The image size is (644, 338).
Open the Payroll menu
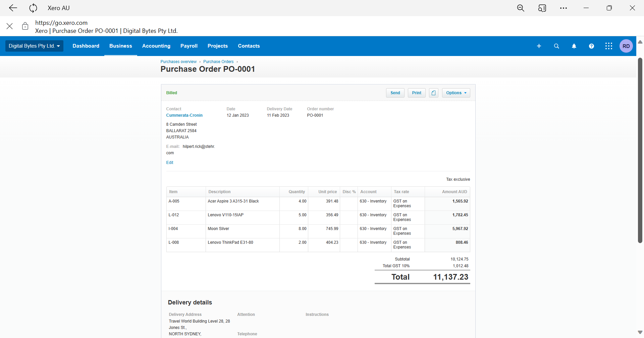click(189, 46)
